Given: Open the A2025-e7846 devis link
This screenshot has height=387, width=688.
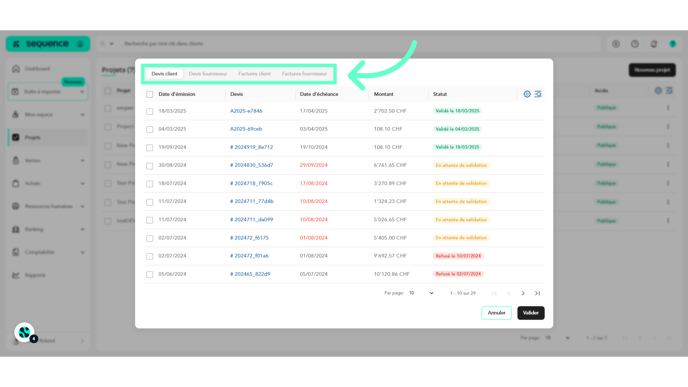Looking at the screenshot, I should tap(246, 111).
